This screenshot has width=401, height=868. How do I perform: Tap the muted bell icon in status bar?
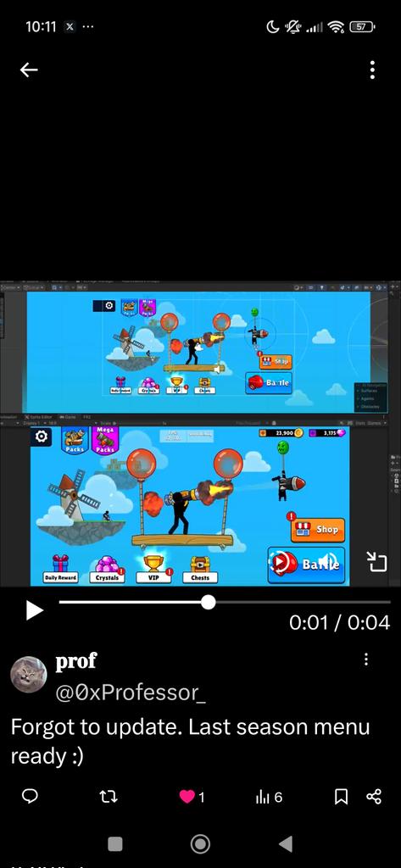(292, 26)
